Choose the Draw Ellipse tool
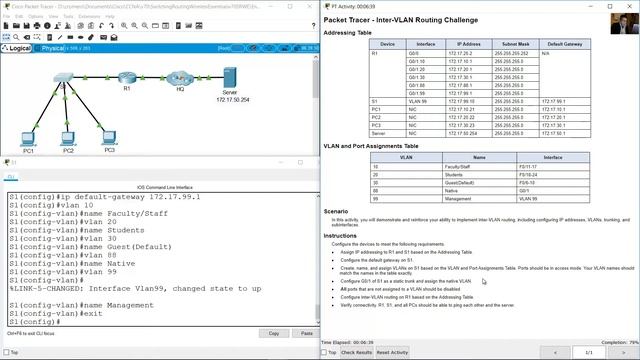 81,37
